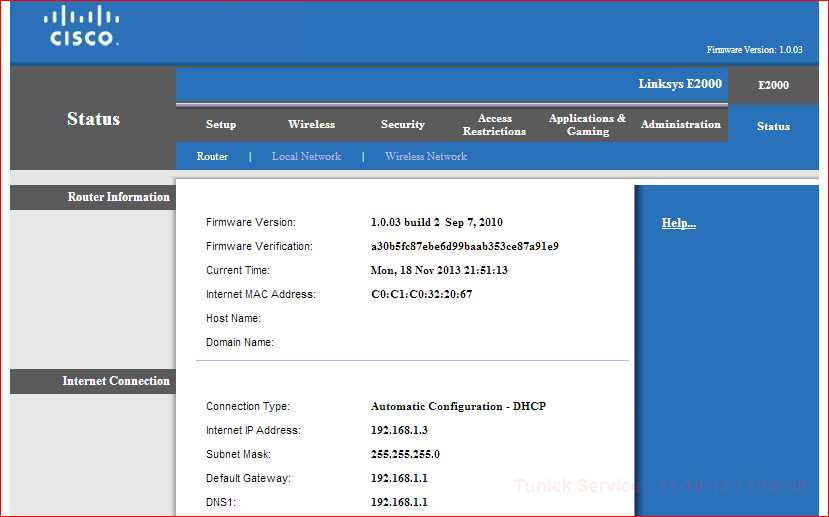Click the Cisco logo icon

81,26
